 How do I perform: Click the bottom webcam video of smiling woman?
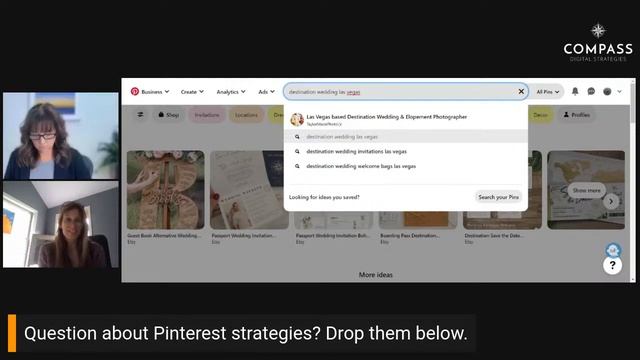tap(61, 224)
